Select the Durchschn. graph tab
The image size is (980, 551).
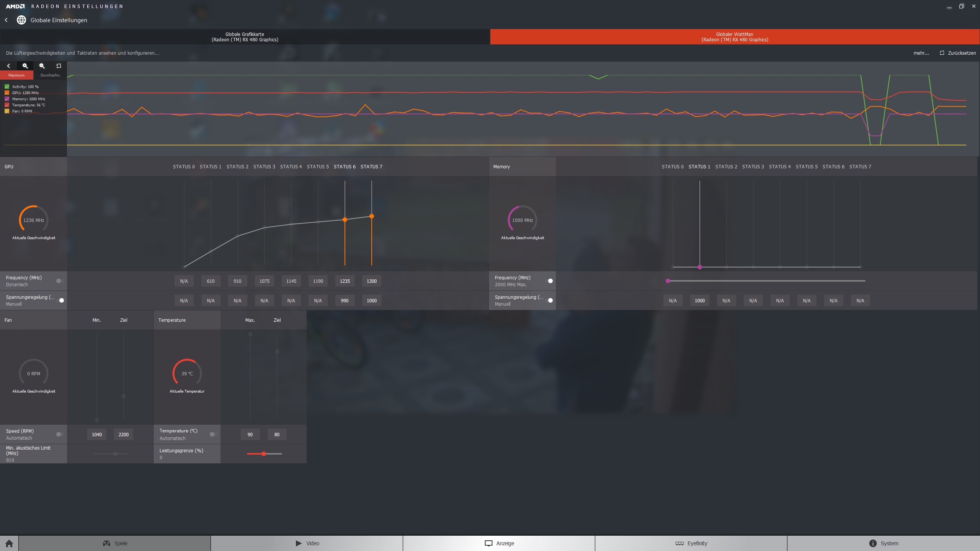[50, 75]
